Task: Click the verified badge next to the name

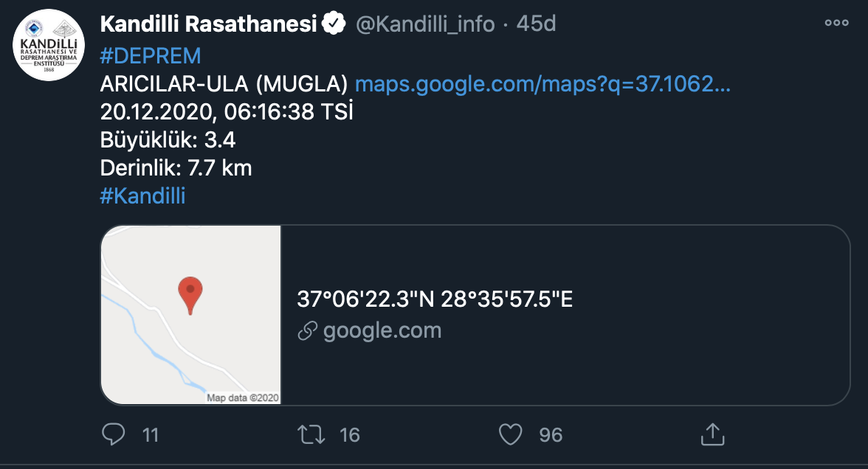Action: tap(334, 24)
